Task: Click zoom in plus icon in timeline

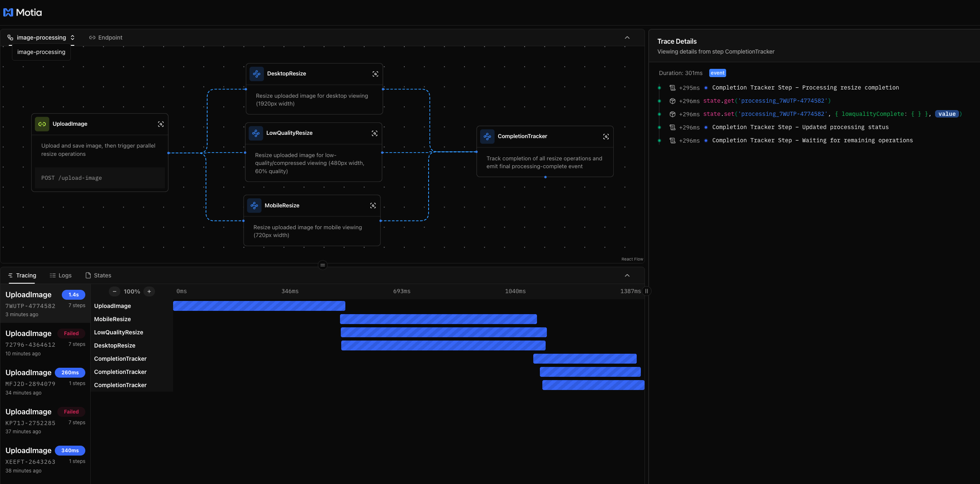Action: (149, 291)
